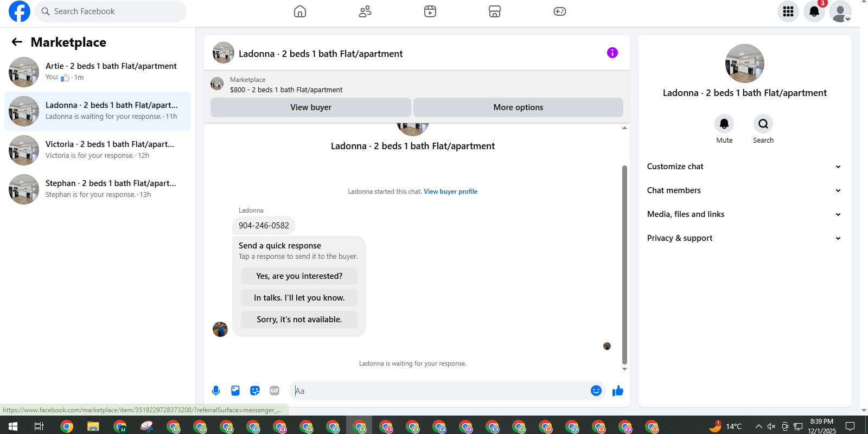Expand Media, files and links section
The width and height of the screenshot is (868, 434).
pos(744,214)
